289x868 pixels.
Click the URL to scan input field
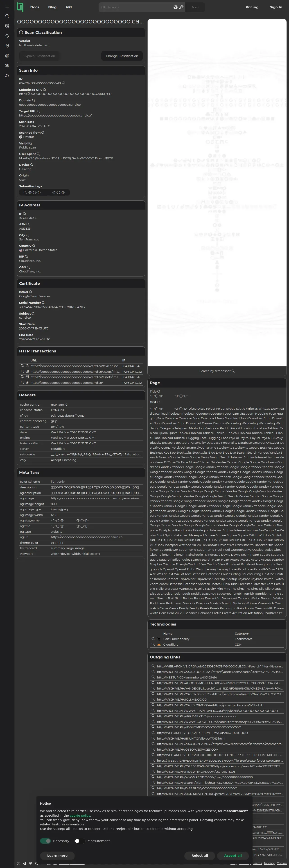click(x=136, y=7)
